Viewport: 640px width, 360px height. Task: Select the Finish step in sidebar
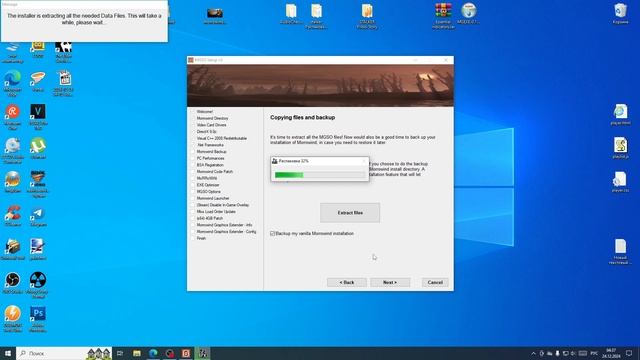(201, 238)
